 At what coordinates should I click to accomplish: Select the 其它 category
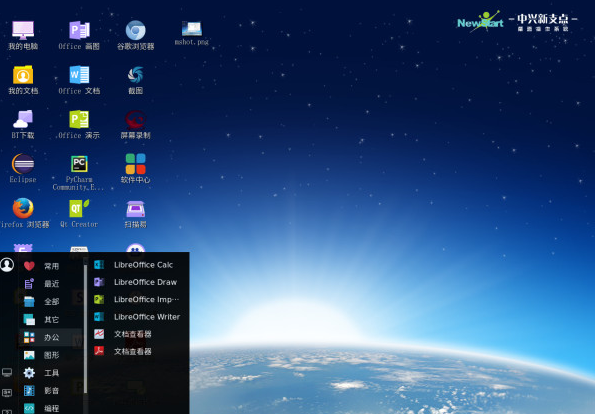[x=51, y=320]
